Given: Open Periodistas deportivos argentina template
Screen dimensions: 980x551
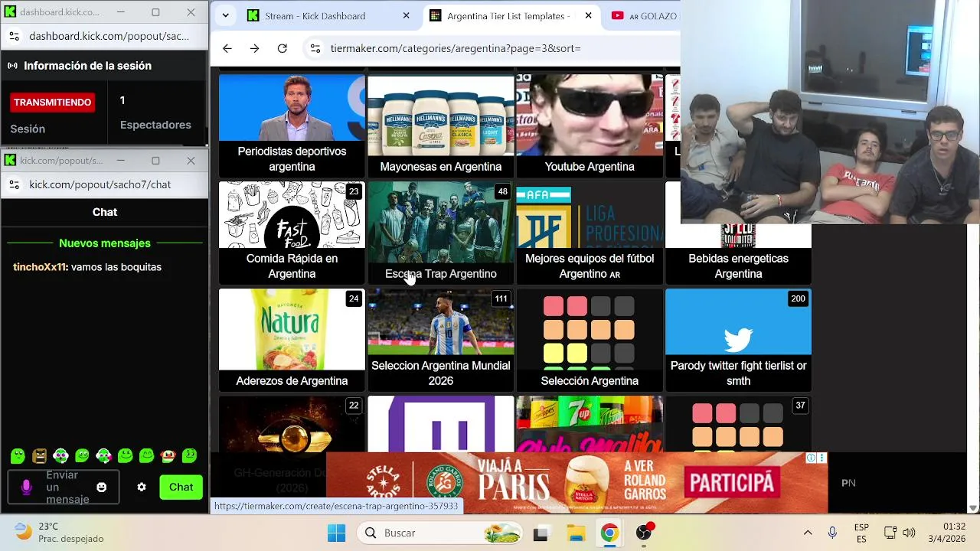Looking at the screenshot, I should (x=292, y=126).
